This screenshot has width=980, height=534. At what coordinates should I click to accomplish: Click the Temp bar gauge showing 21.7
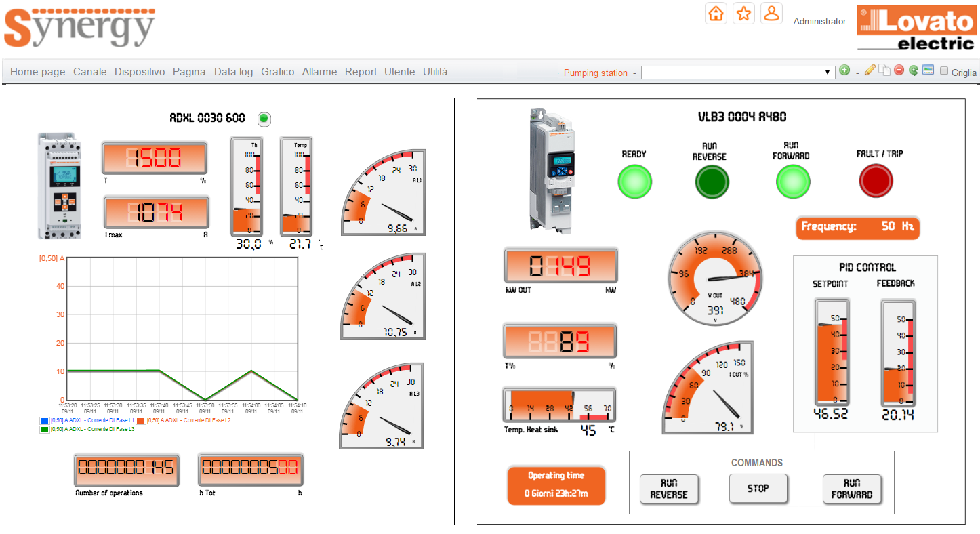(x=296, y=187)
